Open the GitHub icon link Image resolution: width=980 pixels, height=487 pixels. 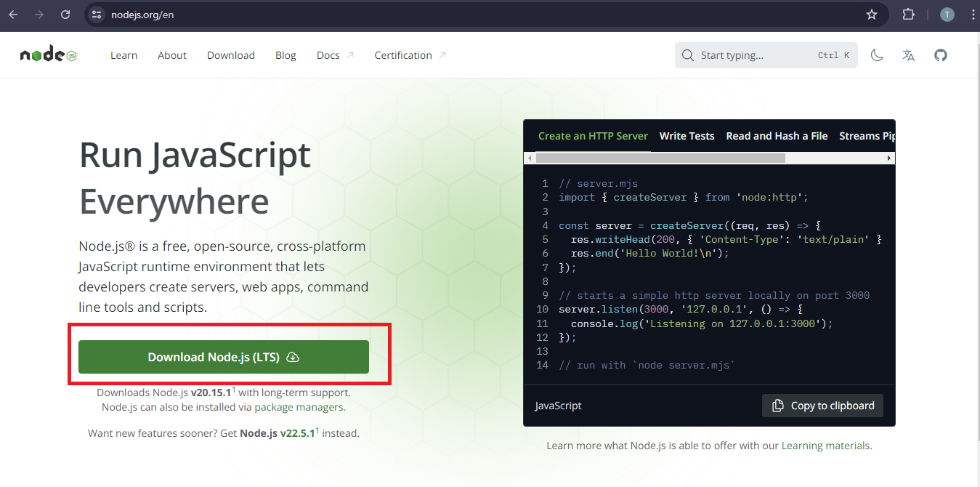point(941,55)
